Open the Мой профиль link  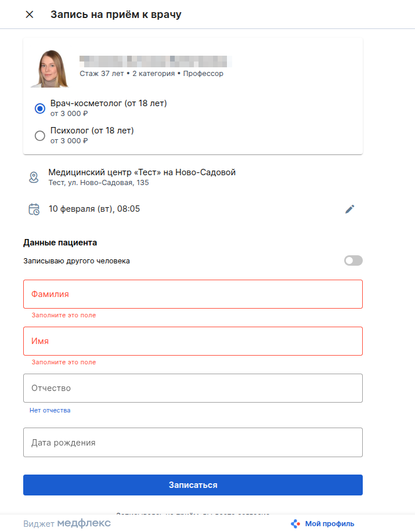pos(329,524)
